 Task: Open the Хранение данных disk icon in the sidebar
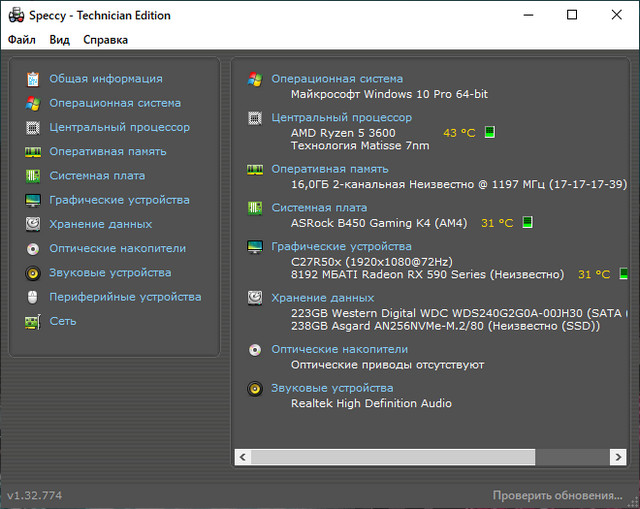point(33,224)
